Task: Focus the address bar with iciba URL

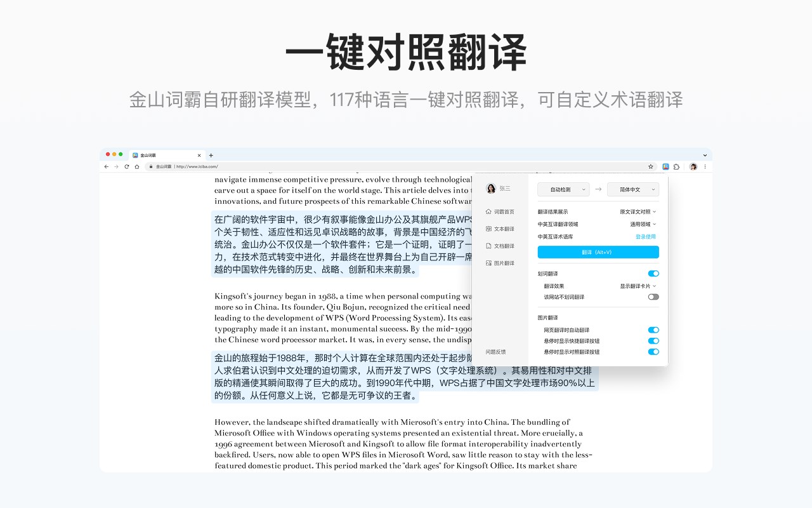Action: pos(400,166)
